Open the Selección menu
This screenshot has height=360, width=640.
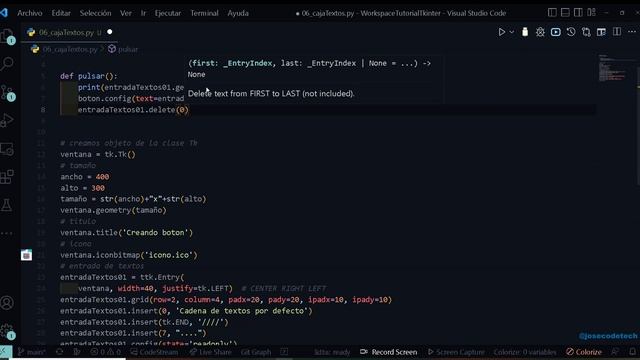tap(95, 13)
